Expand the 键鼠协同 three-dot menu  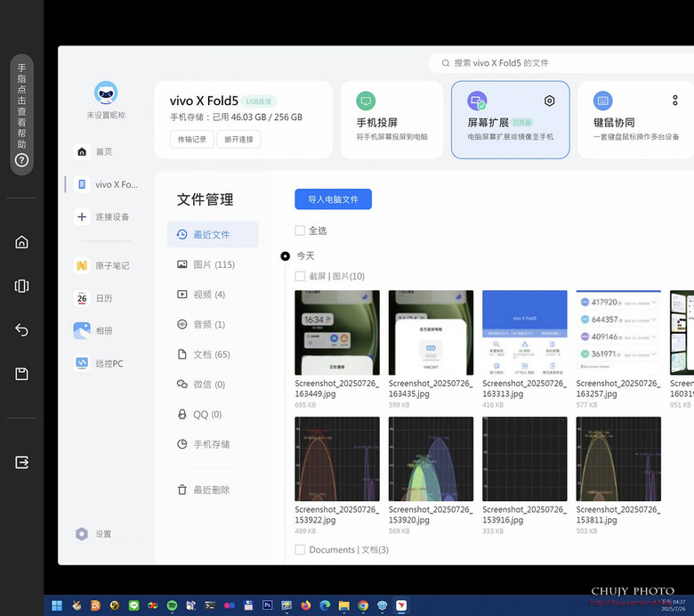(x=675, y=101)
